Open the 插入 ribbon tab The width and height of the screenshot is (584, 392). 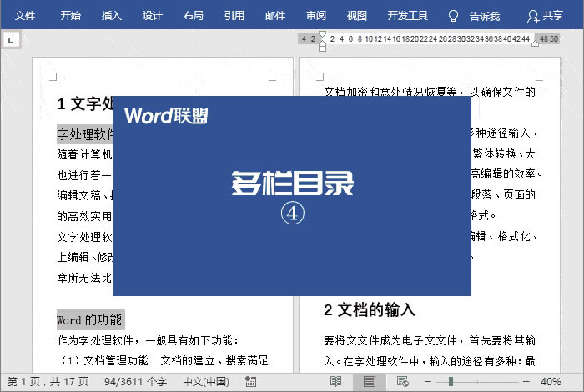[111, 15]
